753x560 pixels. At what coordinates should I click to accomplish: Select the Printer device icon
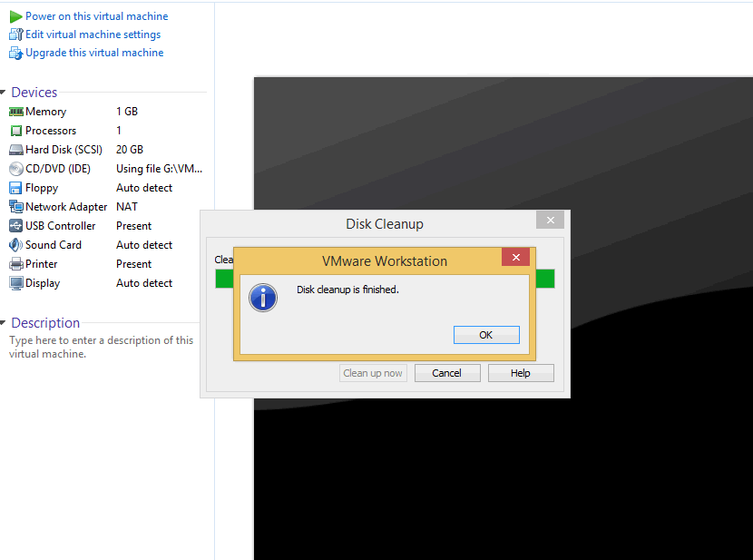click(x=15, y=264)
